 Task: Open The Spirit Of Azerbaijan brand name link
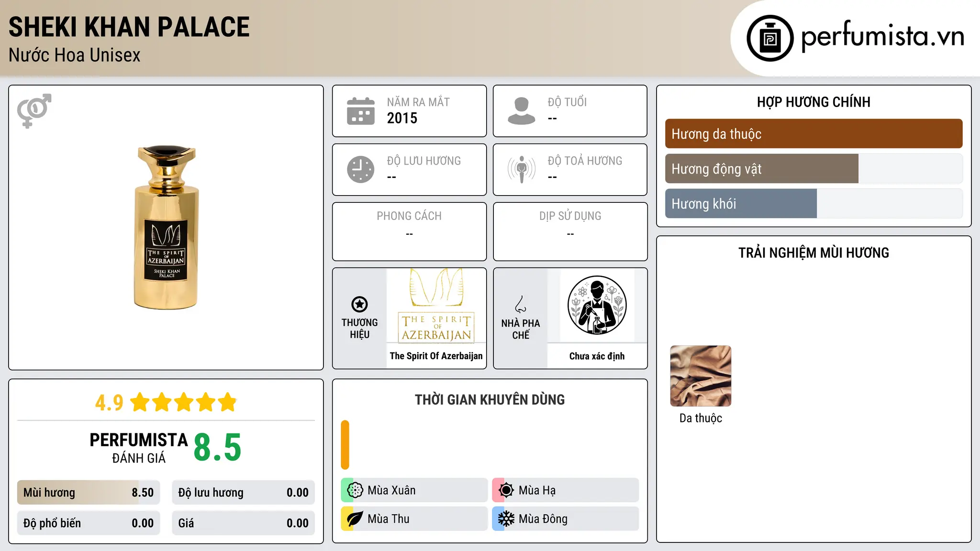[436, 356]
